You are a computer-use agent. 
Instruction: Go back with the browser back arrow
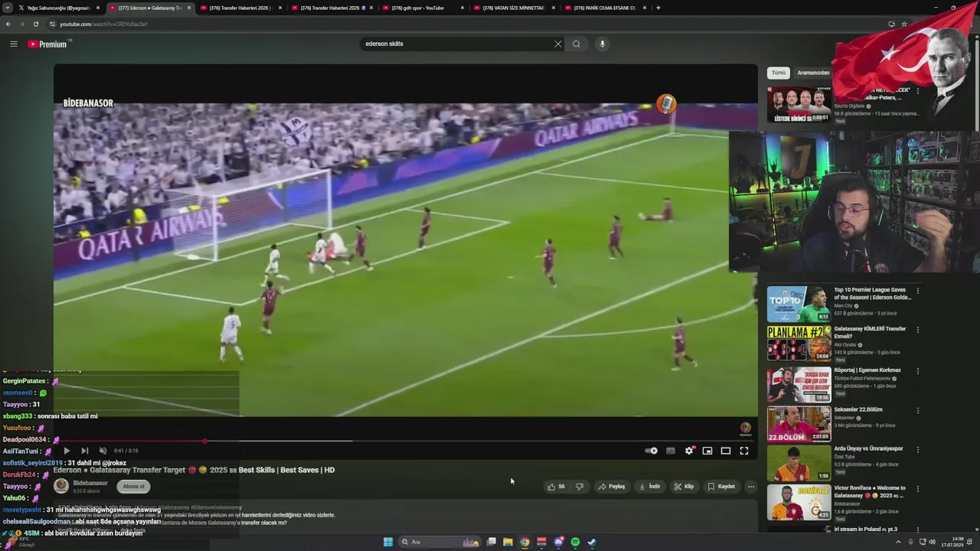point(8,24)
